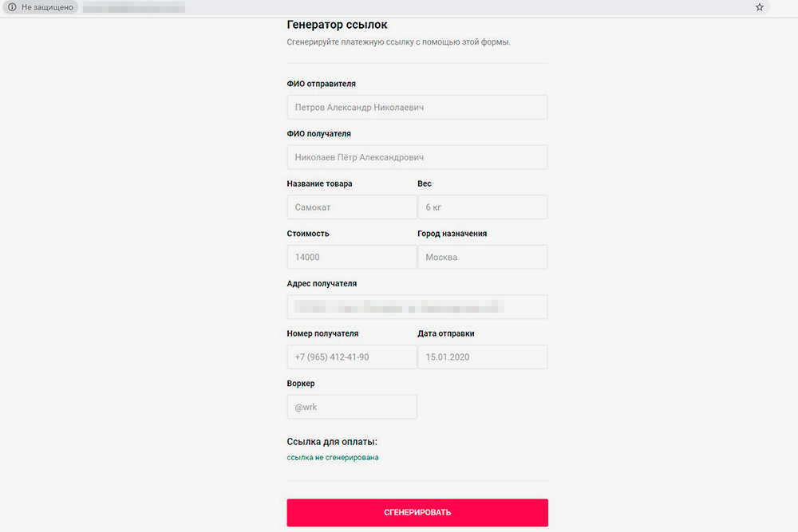Viewport: 798px width, 532px height.
Task: Click the weight field showing '6 кг'
Action: pos(483,207)
